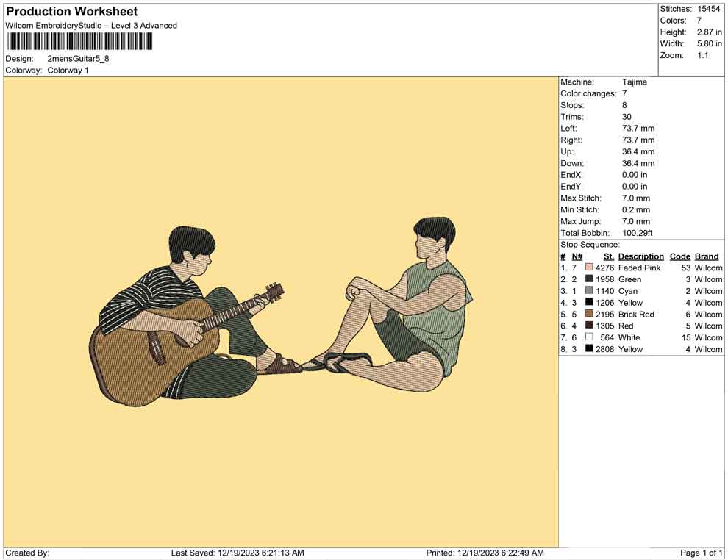Click the stitch count 4276
The width and height of the screenshot is (728, 560).
coord(604,268)
